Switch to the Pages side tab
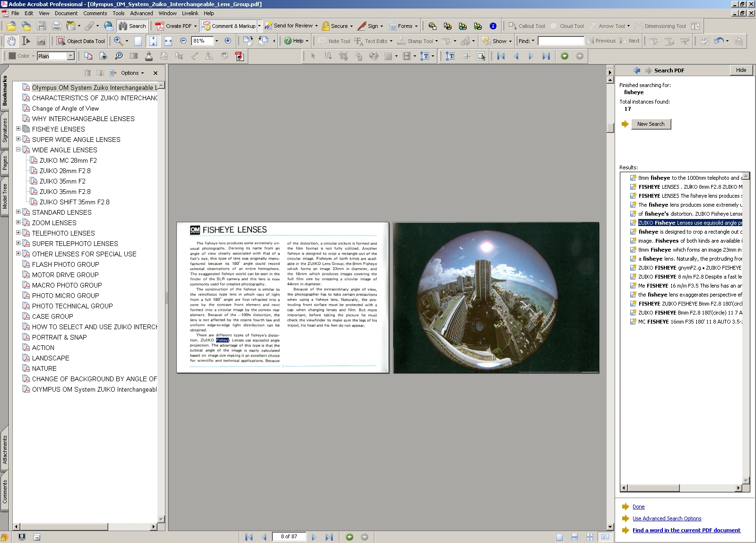This screenshot has height=543, width=756. (x=5, y=163)
